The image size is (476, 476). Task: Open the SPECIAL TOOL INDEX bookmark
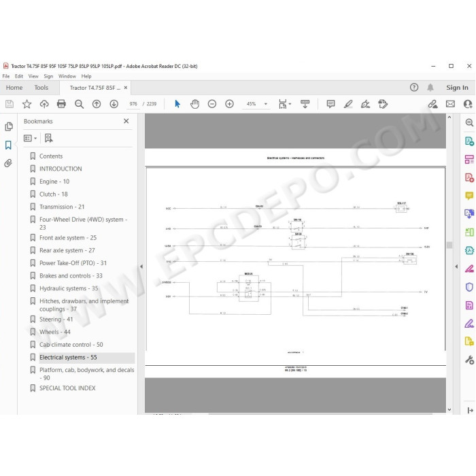click(x=67, y=388)
